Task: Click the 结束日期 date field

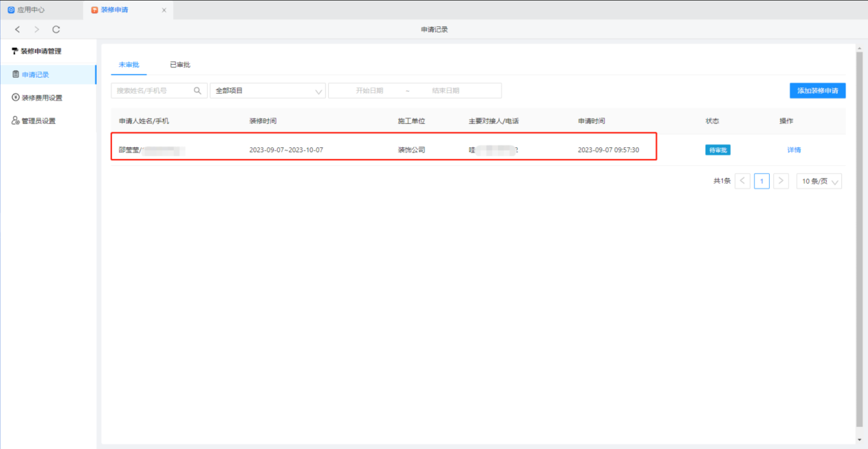Action: click(445, 91)
